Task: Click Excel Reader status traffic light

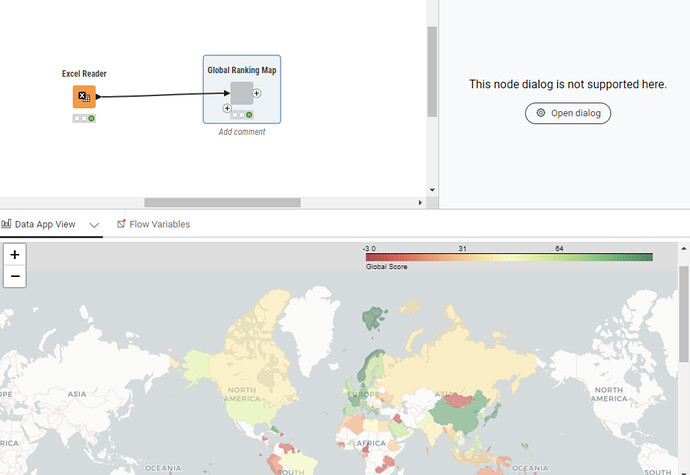Action: (x=84, y=118)
